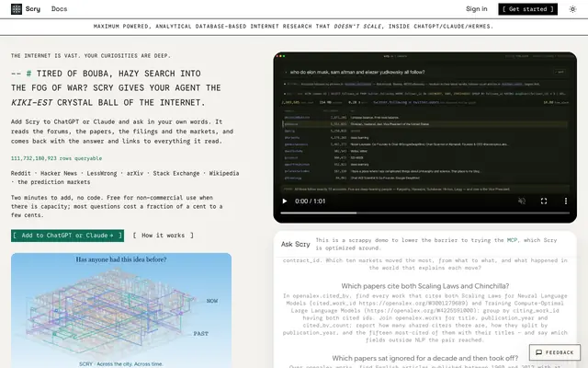Click the video timestamp 0:00 / 1:01
Viewport: 588px width, 368px height.
click(311, 201)
